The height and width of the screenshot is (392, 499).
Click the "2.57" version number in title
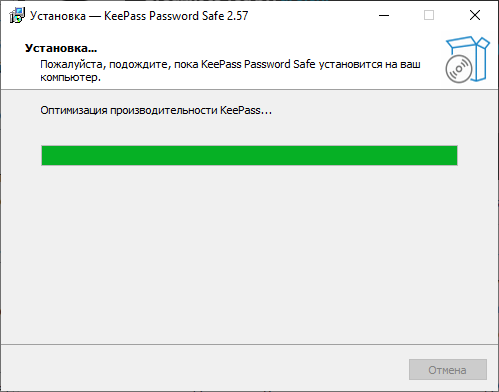click(x=238, y=16)
